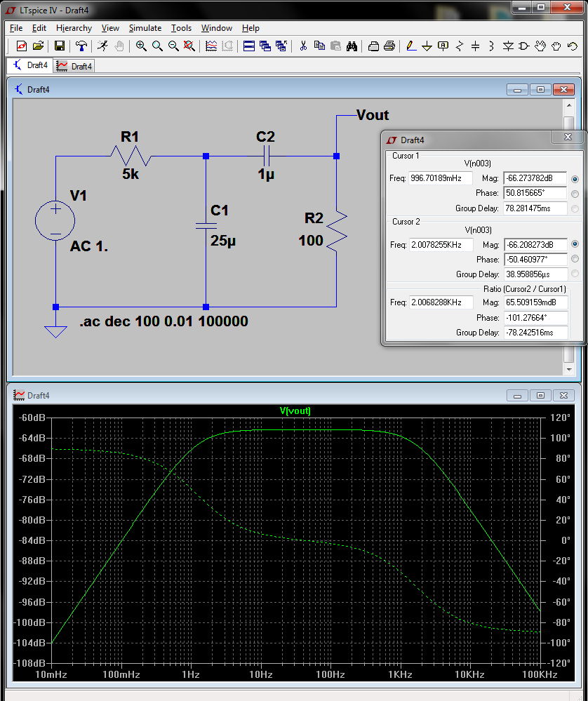
Task: Click the Open file folder icon
Action: pyautogui.click(x=39, y=46)
